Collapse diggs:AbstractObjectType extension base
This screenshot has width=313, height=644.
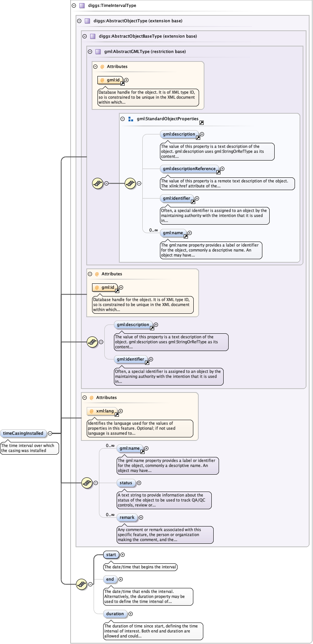79,21
